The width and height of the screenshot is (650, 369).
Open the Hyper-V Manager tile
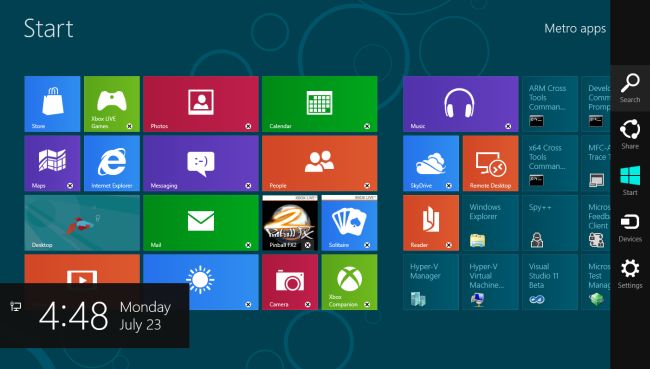[431, 282]
